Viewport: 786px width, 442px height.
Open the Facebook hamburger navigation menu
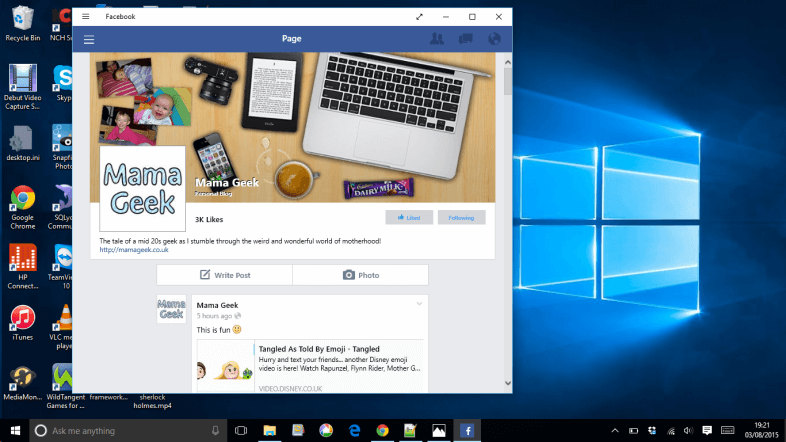(89, 40)
